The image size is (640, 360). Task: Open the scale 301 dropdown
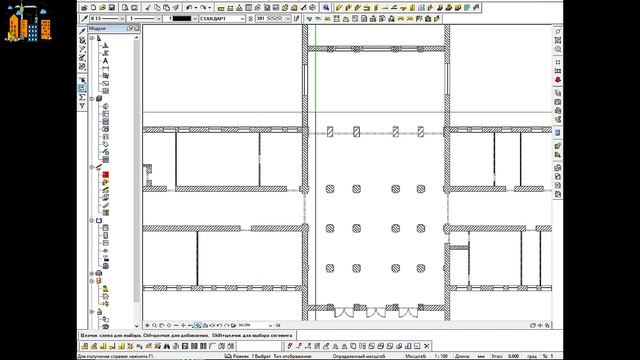click(288, 19)
